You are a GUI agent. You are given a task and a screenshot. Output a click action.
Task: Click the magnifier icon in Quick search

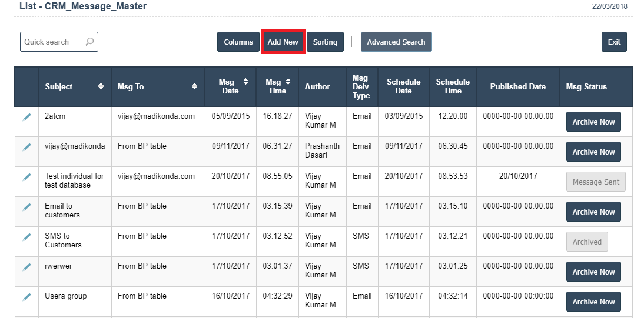tap(89, 42)
